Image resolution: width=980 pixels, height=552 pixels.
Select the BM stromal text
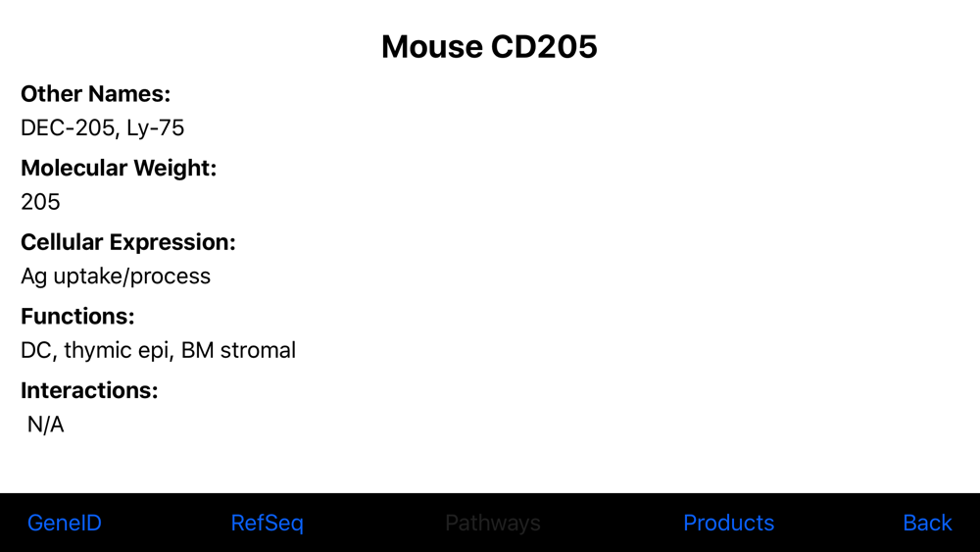[238, 350]
